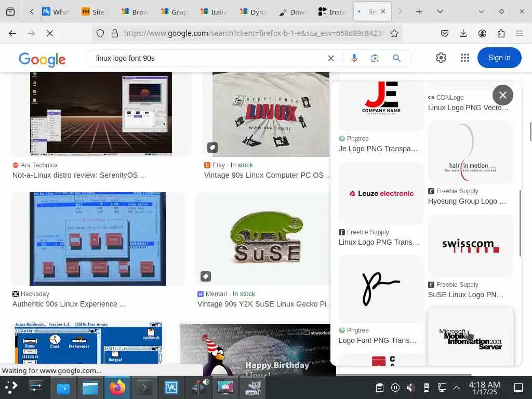Clear the search query text

(x=331, y=58)
